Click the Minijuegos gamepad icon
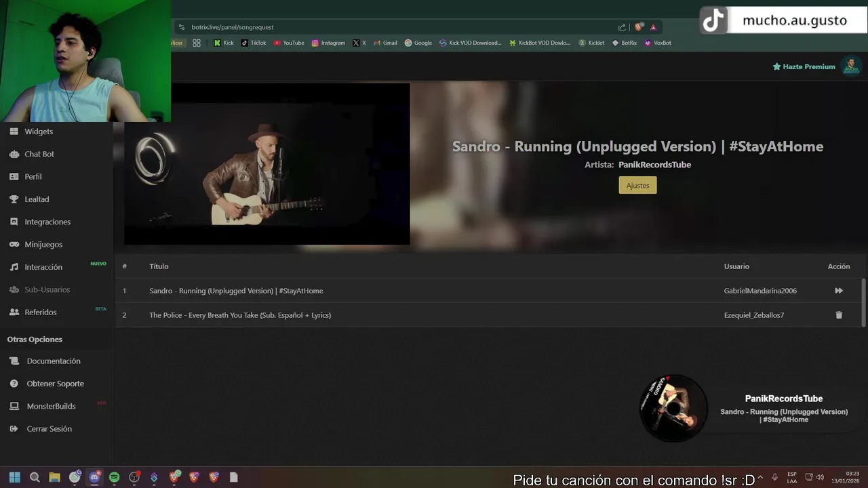This screenshot has height=488, width=868. point(14,244)
